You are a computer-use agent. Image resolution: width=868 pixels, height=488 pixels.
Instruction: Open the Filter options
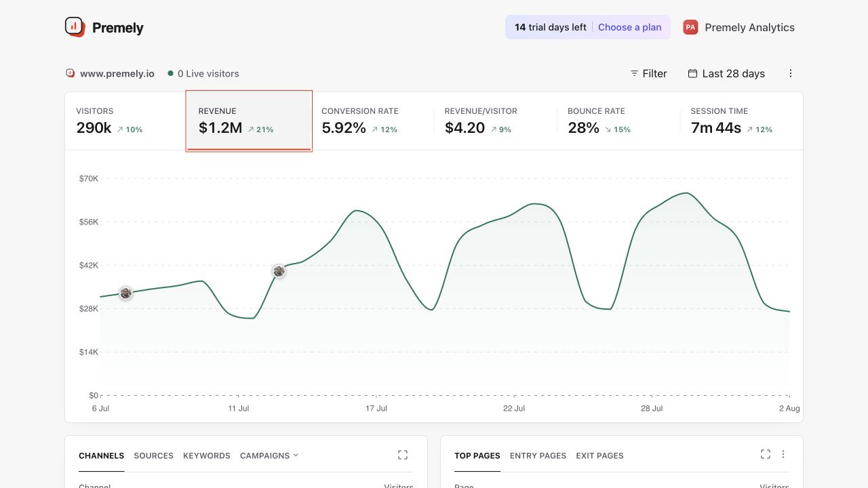648,73
